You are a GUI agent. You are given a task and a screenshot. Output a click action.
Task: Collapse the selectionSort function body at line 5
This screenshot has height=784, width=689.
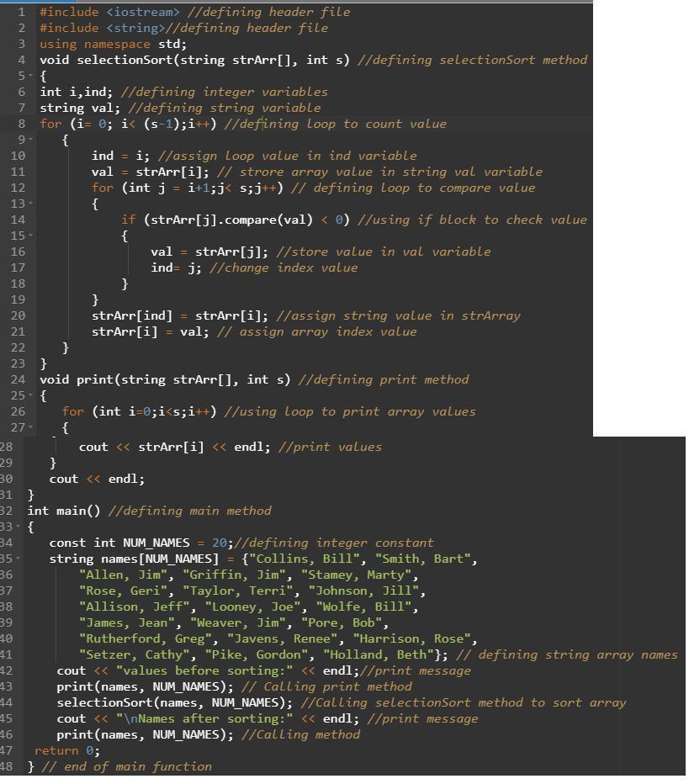[31, 76]
